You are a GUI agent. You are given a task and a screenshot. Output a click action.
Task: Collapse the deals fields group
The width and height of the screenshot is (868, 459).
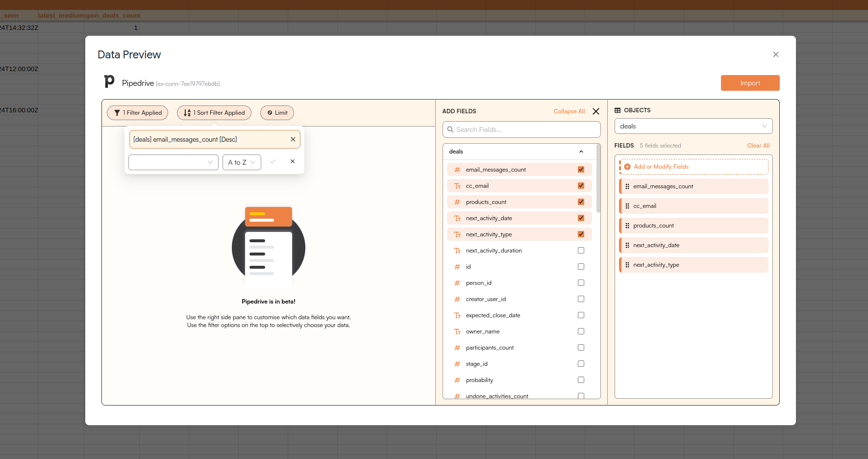pyautogui.click(x=581, y=152)
